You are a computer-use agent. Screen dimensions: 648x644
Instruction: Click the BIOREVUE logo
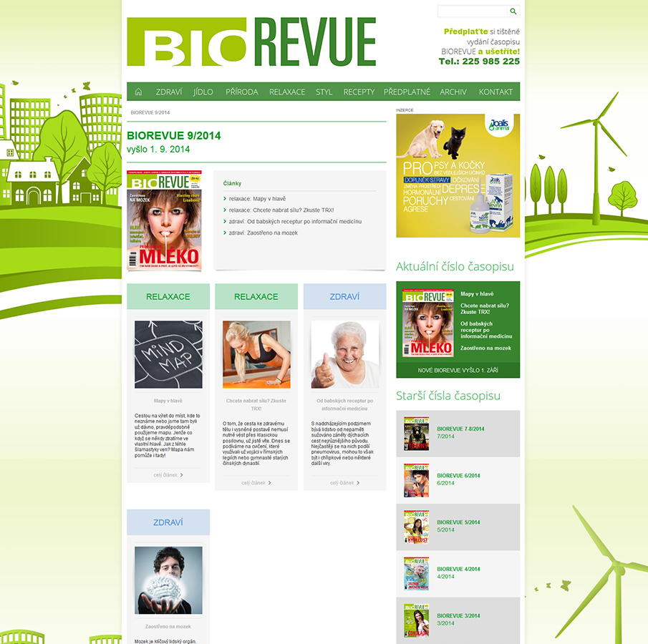click(251, 42)
